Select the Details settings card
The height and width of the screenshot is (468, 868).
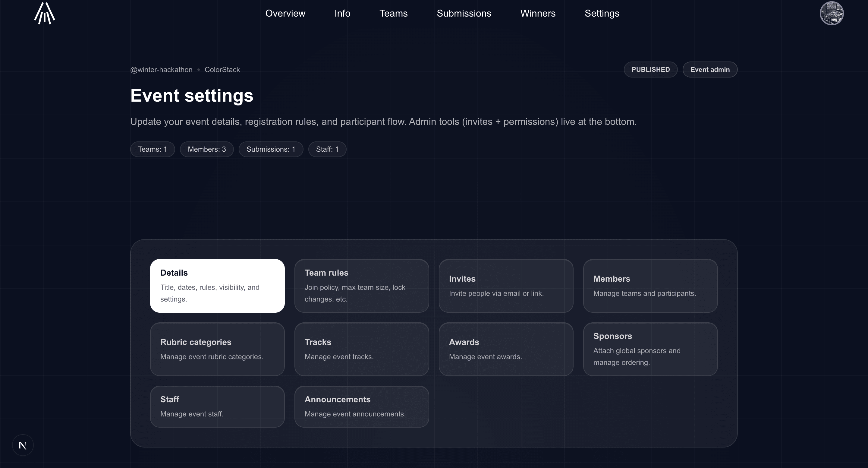(217, 286)
